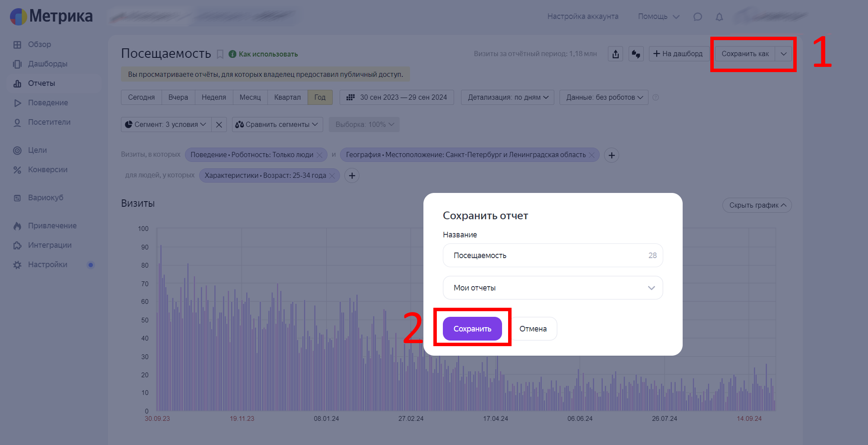
Task: Open the chat messages icon
Action: (697, 17)
